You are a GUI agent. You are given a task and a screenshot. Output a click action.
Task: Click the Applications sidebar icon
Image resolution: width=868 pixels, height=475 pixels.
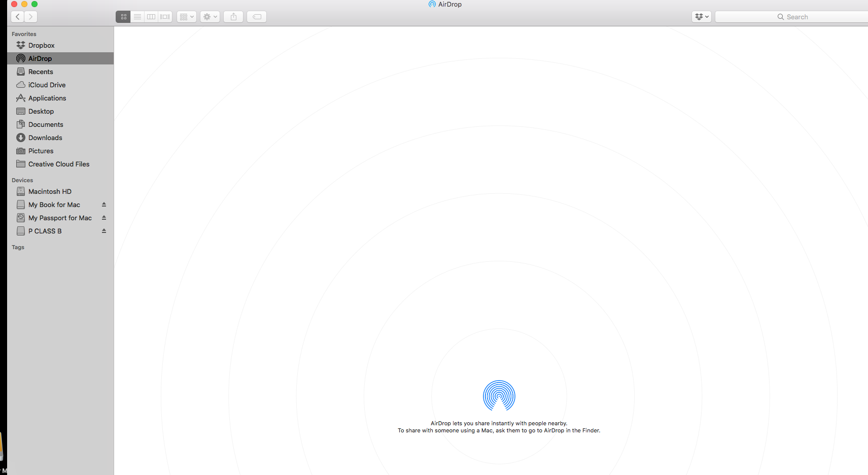(21, 98)
